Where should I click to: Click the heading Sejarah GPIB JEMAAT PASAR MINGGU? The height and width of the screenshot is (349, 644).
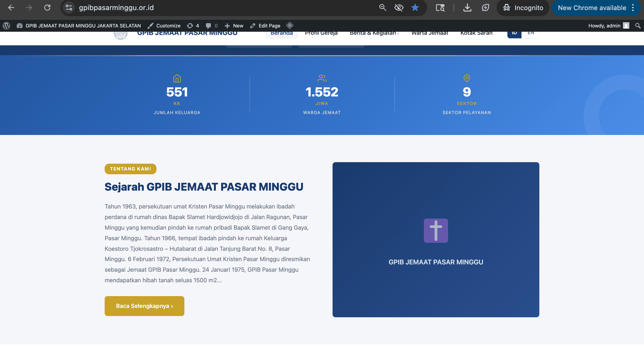(204, 187)
